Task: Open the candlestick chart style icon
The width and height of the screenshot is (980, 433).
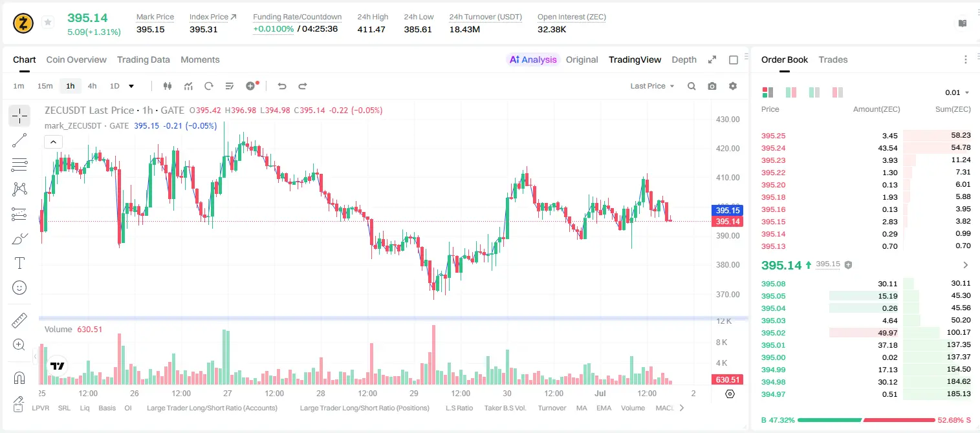Action: (168, 86)
